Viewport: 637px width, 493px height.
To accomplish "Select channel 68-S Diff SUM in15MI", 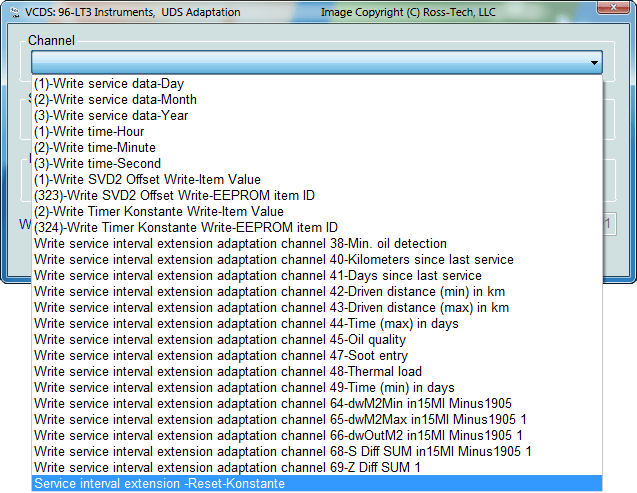I will tap(317, 452).
